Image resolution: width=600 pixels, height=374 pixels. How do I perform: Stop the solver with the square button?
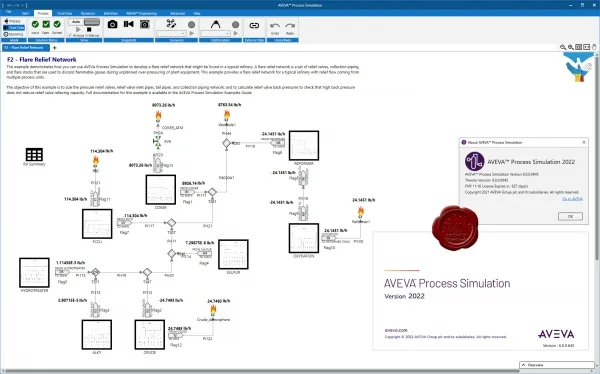89,29
